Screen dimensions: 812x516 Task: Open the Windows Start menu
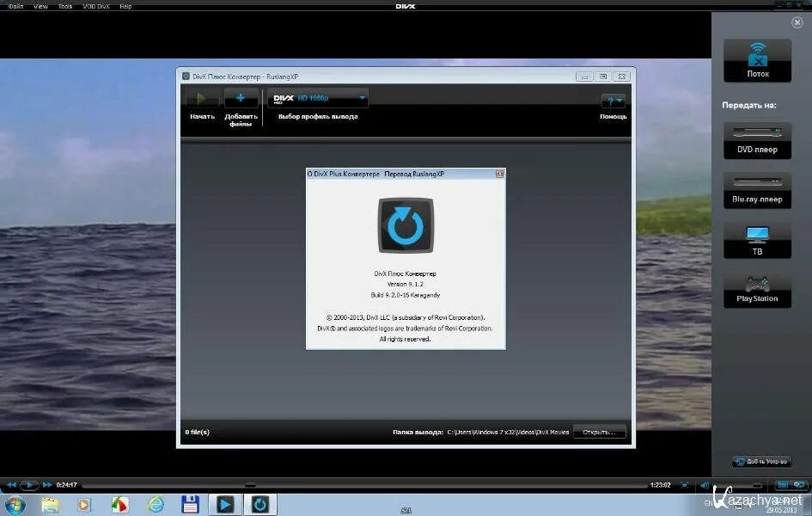[15, 504]
